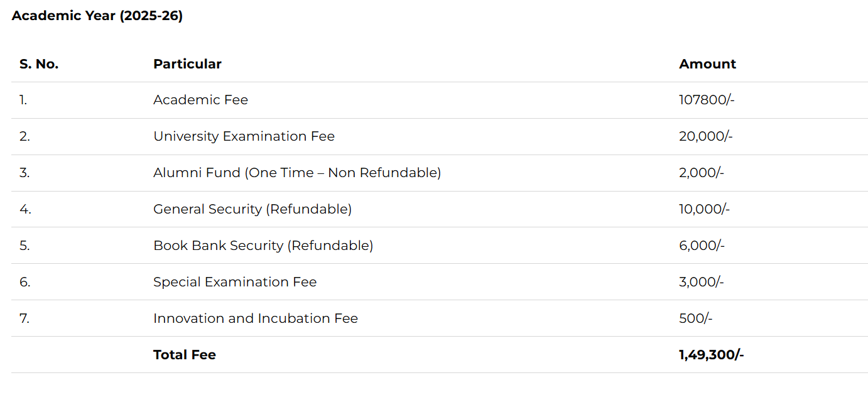Select General Security (Refundable) entry
This screenshot has width=868, height=407.
pos(252,209)
